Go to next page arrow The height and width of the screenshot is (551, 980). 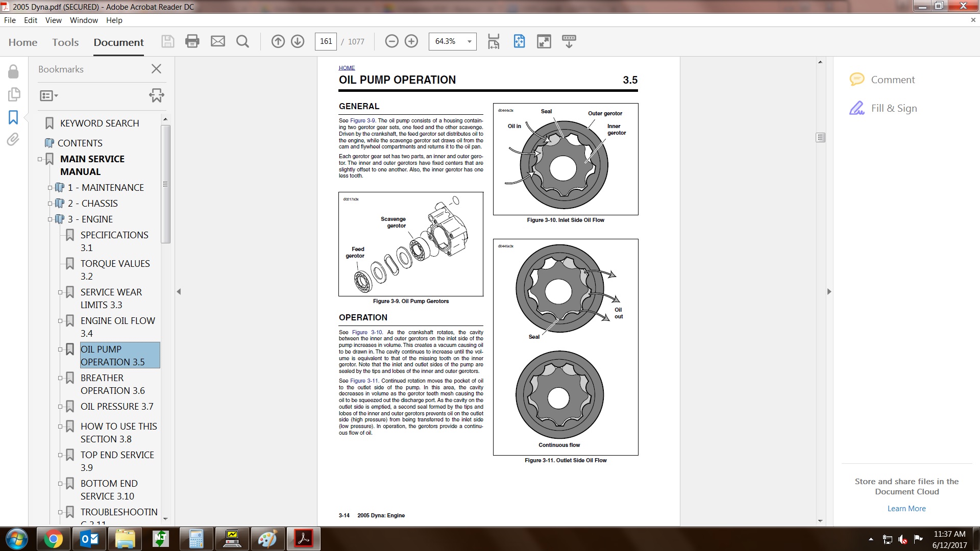(x=298, y=41)
